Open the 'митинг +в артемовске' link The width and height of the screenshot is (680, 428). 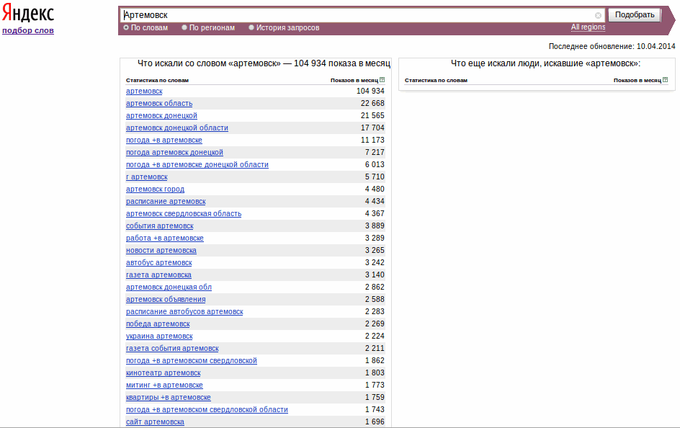pos(164,385)
